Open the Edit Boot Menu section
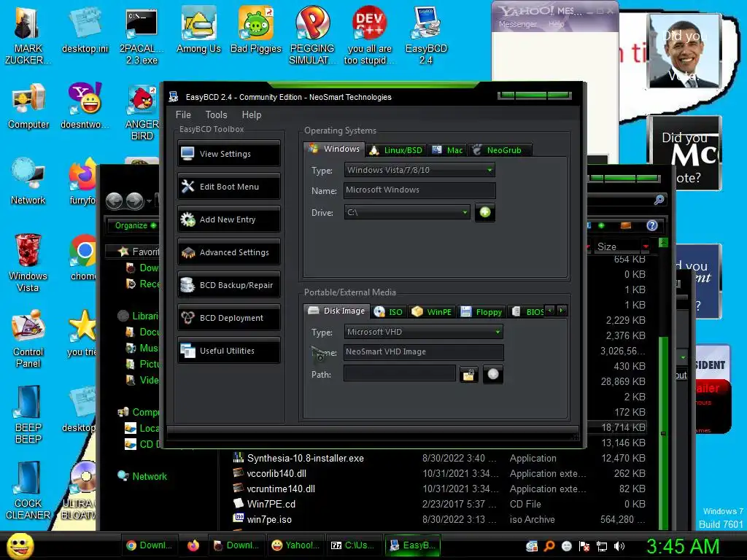Image resolution: width=747 pixels, height=560 pixels. coord(228,187)
